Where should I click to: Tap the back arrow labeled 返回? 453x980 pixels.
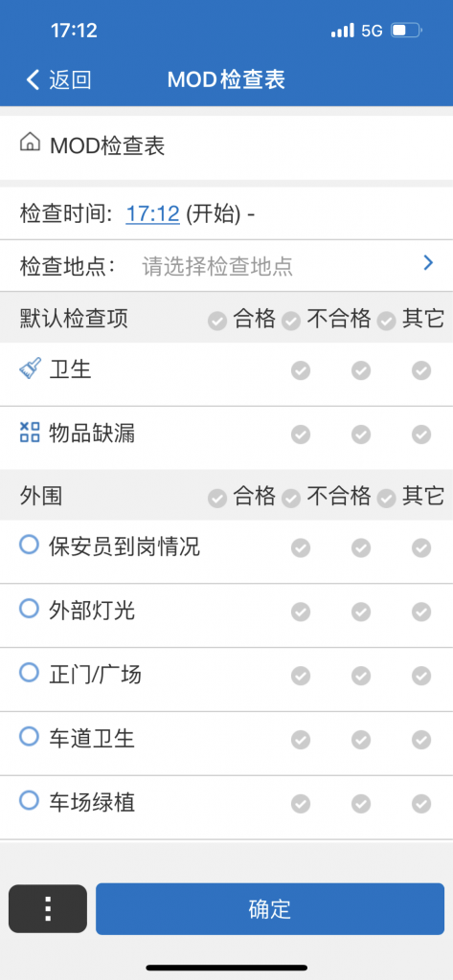pos(58,80)
